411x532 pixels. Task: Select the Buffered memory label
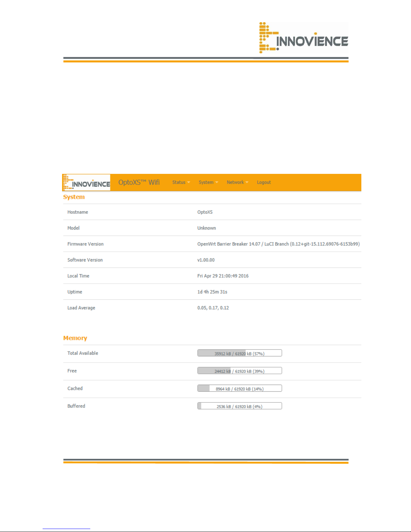76,406
